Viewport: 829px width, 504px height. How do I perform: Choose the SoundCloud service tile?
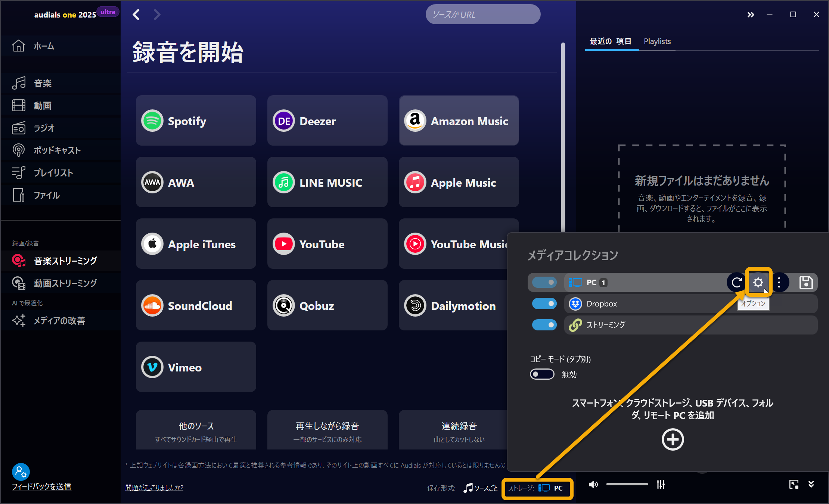(x=196, y=305)
